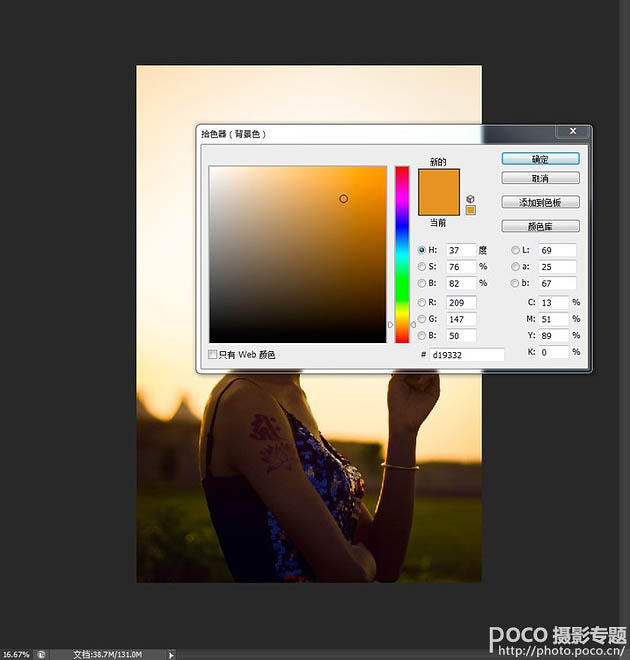
Task: Close the color picker dialog
Action: (572, 131)
